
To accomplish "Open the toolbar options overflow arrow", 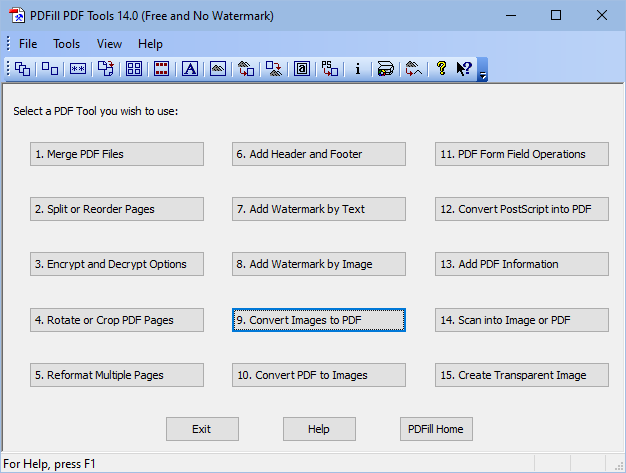I will 483,70.
